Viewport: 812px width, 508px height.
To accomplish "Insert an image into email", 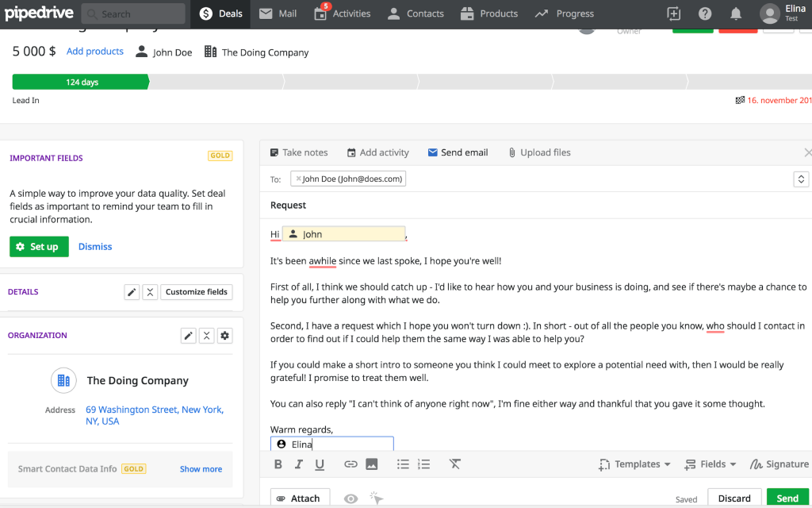I will click(x=371, y=464).
